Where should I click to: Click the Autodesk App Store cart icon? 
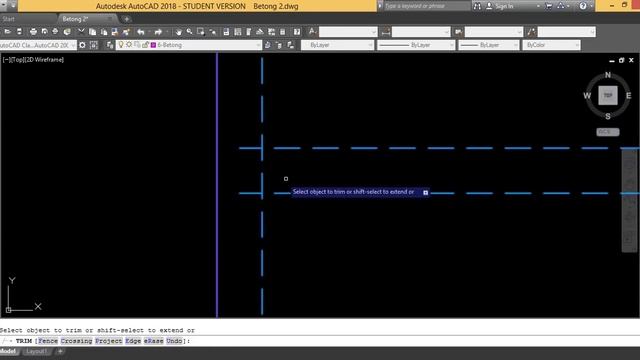[549, 6]
